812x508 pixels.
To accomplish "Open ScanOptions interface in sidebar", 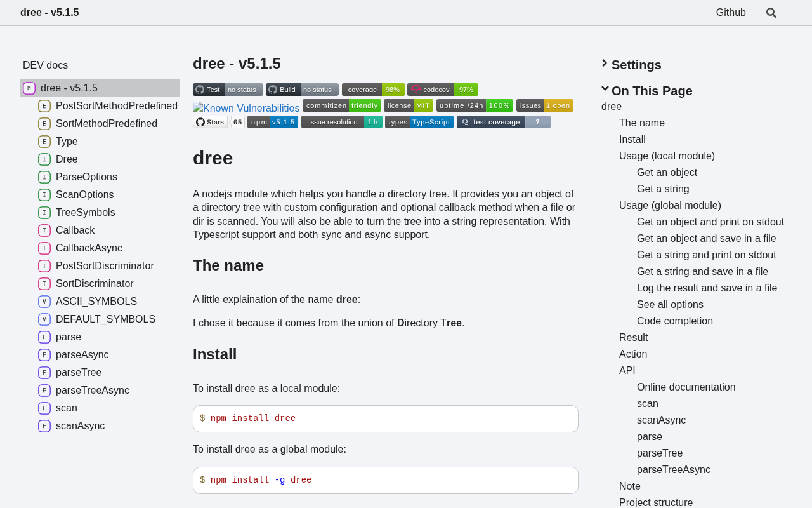I will [x=84, y=195].
